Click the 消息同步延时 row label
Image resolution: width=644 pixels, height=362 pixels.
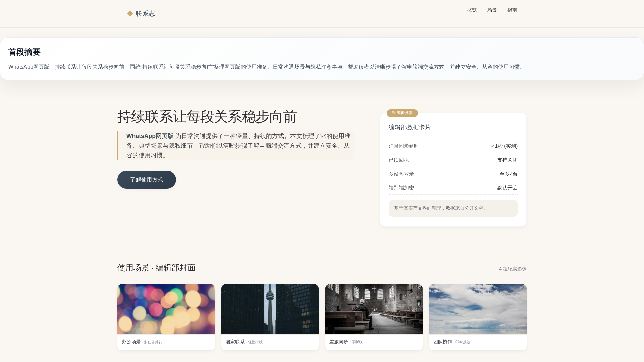404,146
